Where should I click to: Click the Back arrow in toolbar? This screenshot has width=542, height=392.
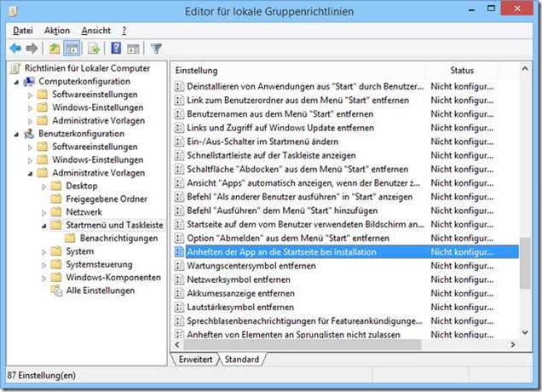(x=15, y=49)
